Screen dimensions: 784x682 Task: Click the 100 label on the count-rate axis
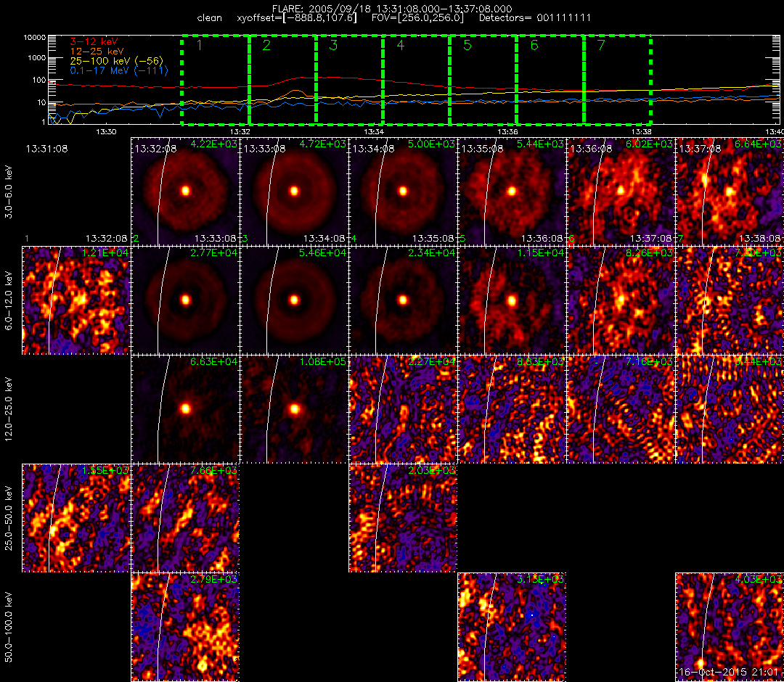pyautogui.click(x=39, y=80)
